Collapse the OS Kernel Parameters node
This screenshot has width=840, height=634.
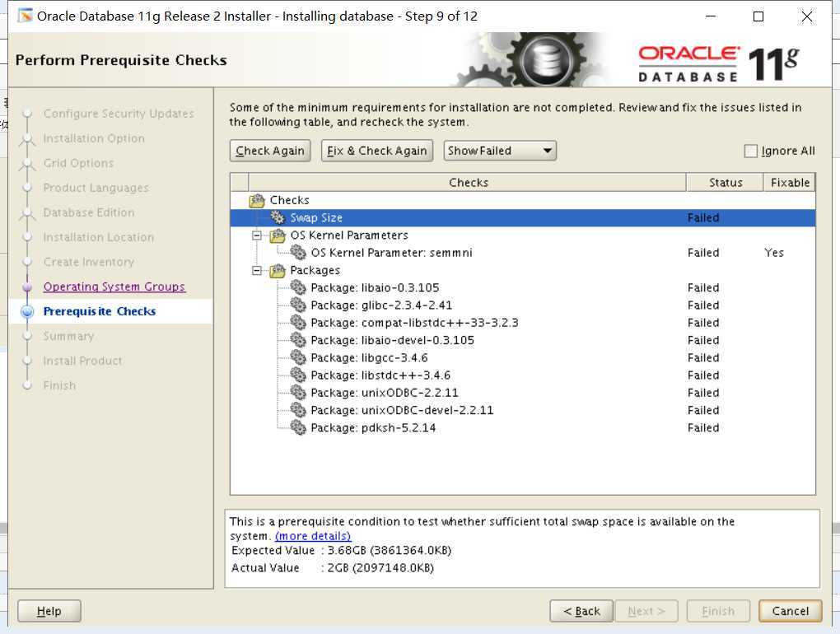[257, 235]
